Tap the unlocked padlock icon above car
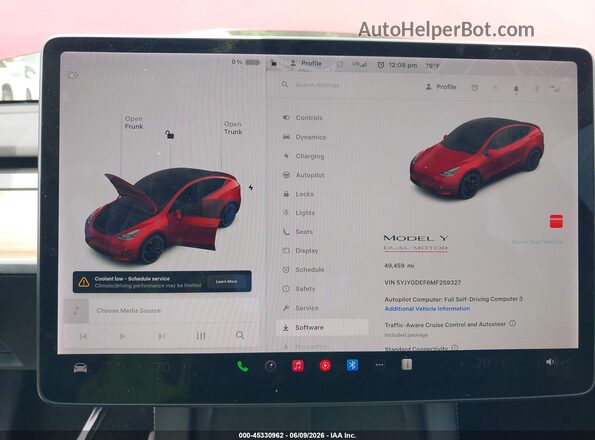Screen dimensions: 595x440 point(170,134)
